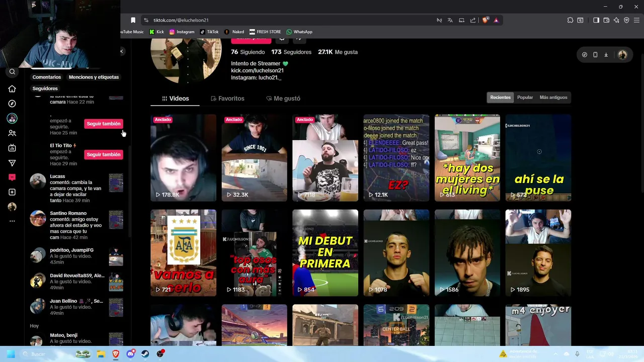
Task: Open 173 Seguidores followers list
Action: point(291,52)
